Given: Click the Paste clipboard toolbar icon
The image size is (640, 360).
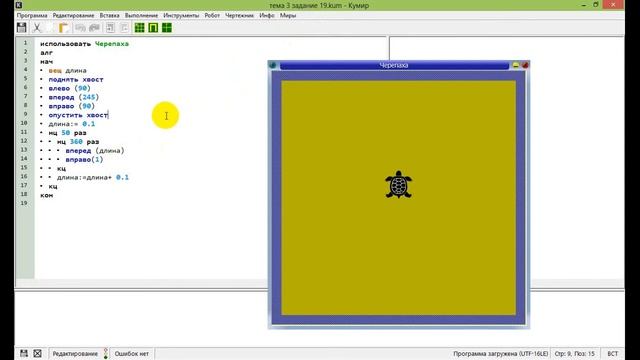Looking at the screenshot, I should pyautogui.click(x=63, y=27).
